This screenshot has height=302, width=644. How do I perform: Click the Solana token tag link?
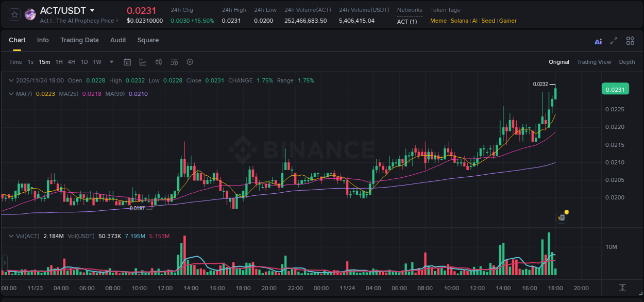click(x=460, y=21)
